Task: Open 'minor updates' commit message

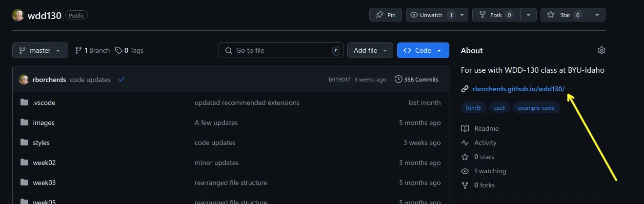Action: coord(217,163)
